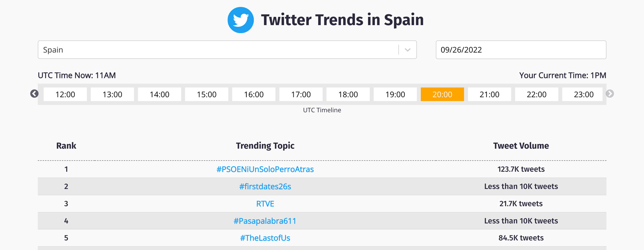
Task: Open the #TheLastofUs hashtag link
Action: click(x=265, y=238)
